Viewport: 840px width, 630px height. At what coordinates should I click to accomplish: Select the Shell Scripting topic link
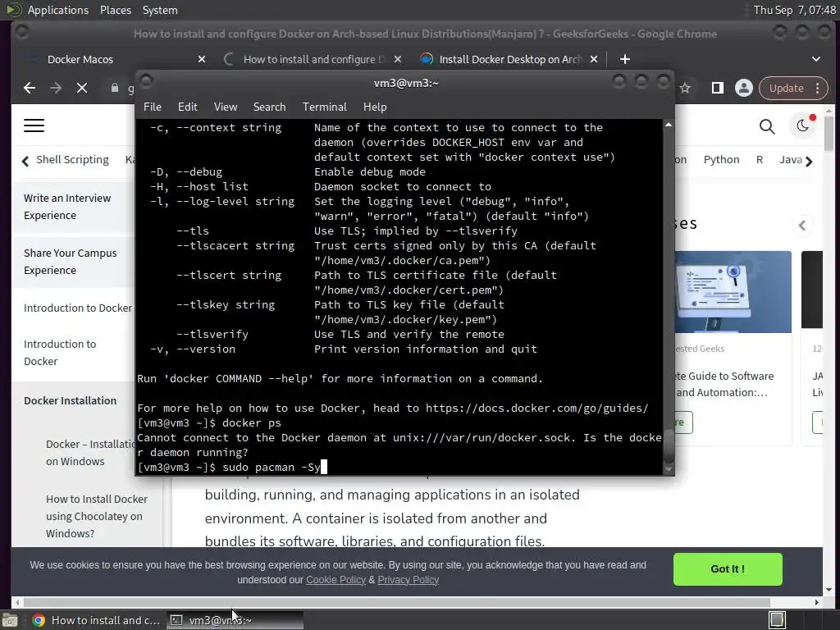72,160
